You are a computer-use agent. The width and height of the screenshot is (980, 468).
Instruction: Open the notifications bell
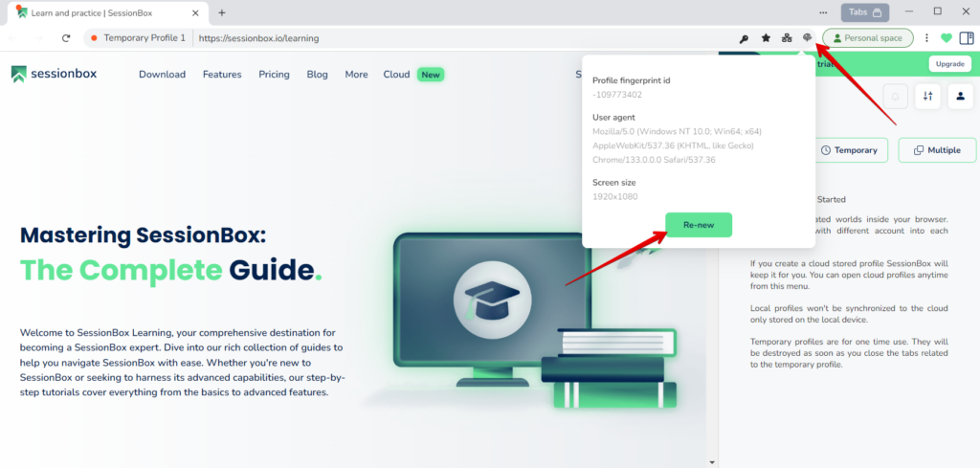click(x=896, y=97)
